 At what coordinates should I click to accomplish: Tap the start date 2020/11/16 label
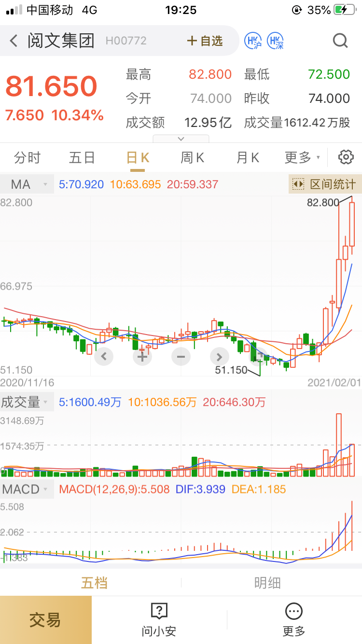pos(28,382)
